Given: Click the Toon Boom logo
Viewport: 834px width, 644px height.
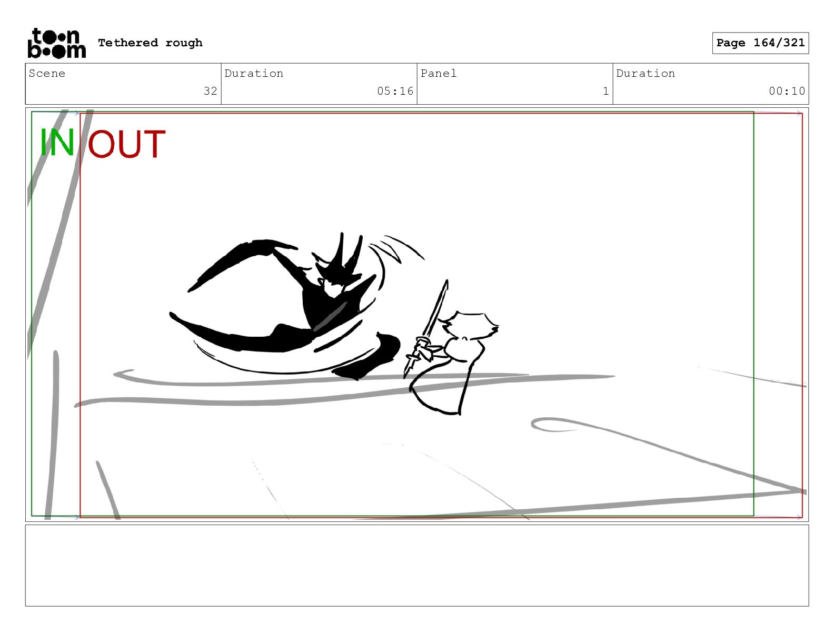Looking at the screenshot, I should (56, 43).
